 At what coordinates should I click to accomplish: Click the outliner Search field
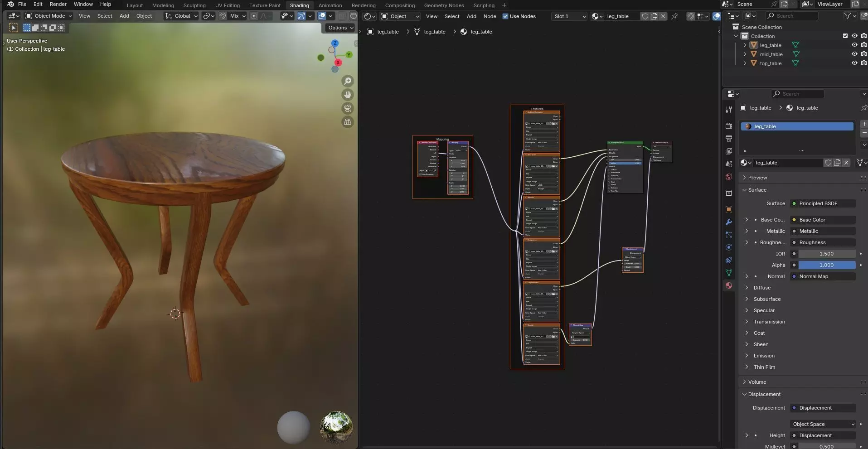click(x=791, y=16)
